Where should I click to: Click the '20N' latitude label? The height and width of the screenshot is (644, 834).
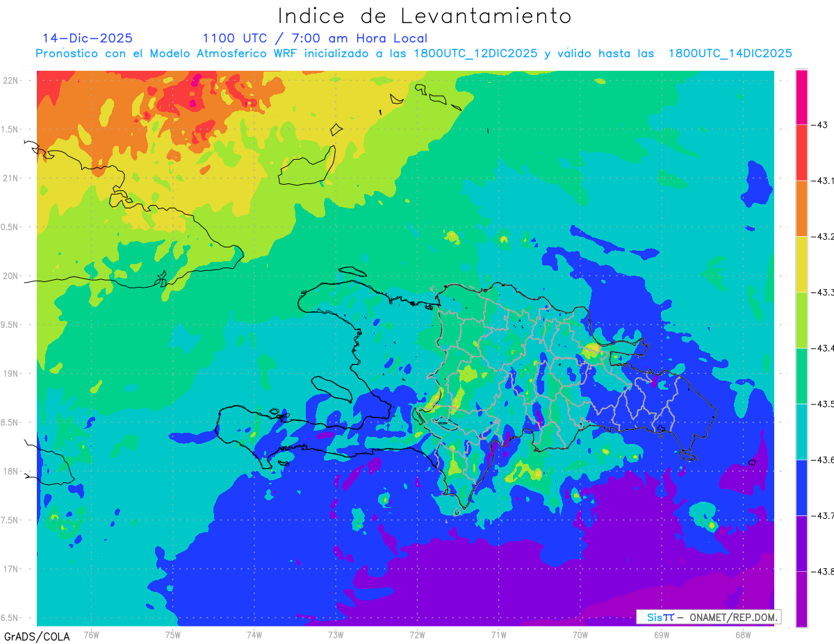click(x=12, y=276)
